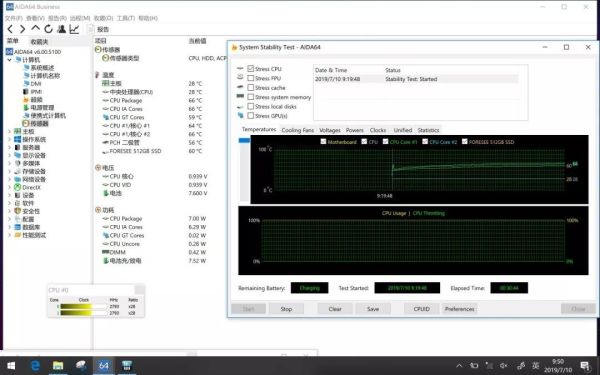Go forward with the toolbar forward arrow
This screenshot has height=375, width=600.
(x=23, y=29)
